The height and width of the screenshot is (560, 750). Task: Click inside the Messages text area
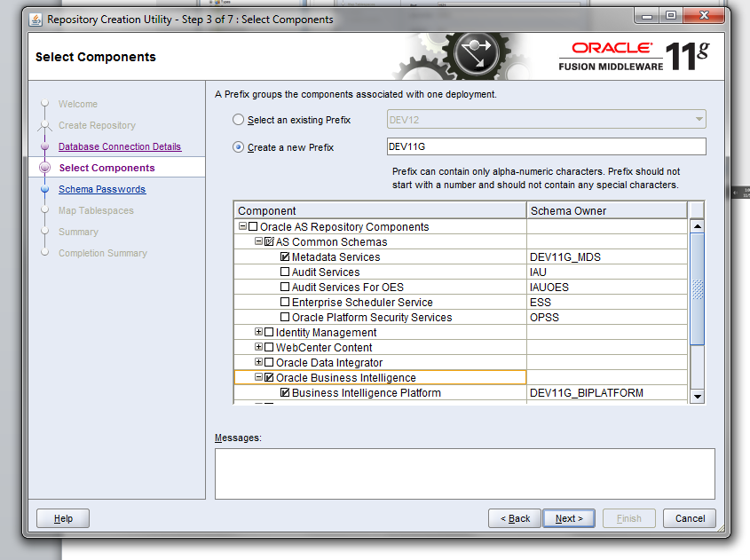pyautogui.click(x=465, y=474)
